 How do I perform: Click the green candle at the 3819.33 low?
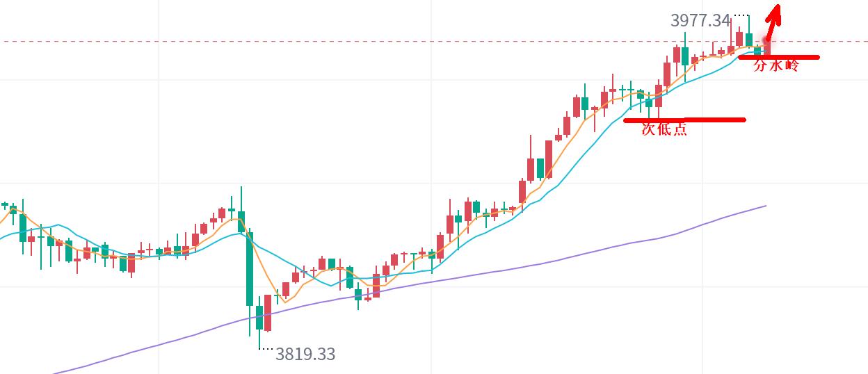259,317
